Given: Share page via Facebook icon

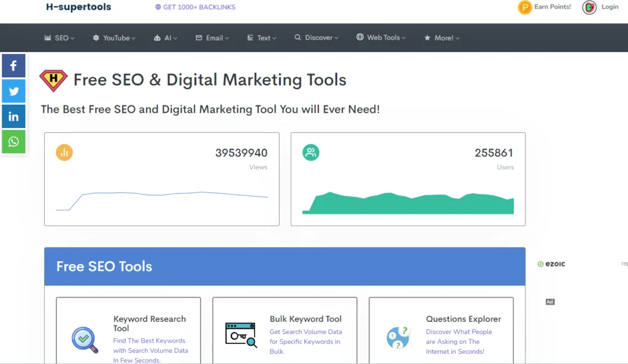Looking at the screenshot, I should (13, 66).
